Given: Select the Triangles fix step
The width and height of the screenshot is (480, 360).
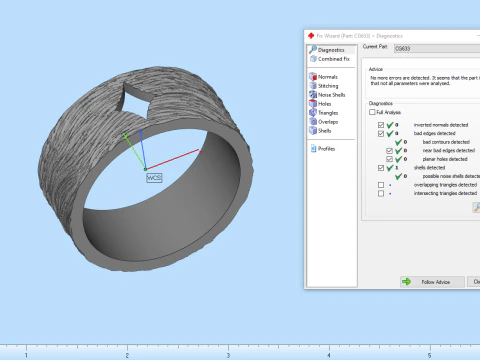Looking at the screenshot, I should pos(324,113).
